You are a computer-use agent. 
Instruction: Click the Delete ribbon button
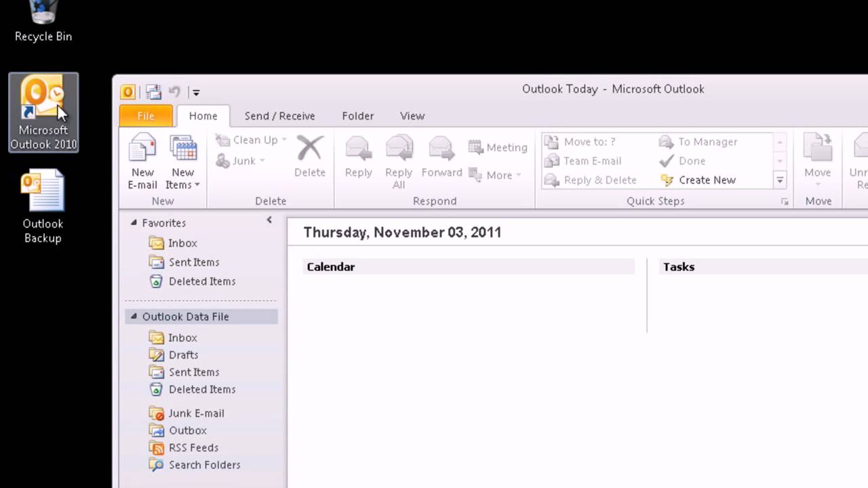click(x=310, y=157)
